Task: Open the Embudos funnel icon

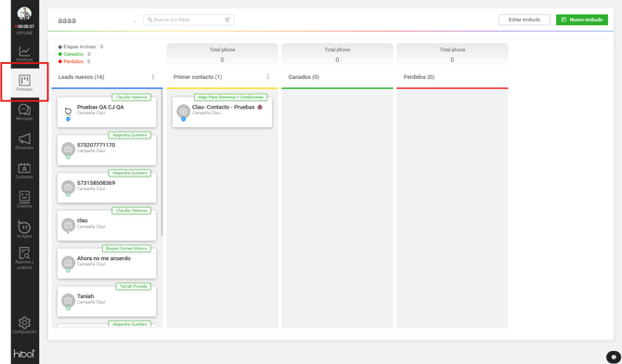Action: 24,83
